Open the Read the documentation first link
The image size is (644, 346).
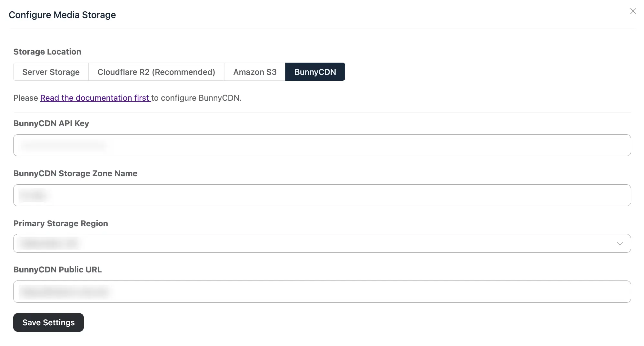[x=95, y=98]
